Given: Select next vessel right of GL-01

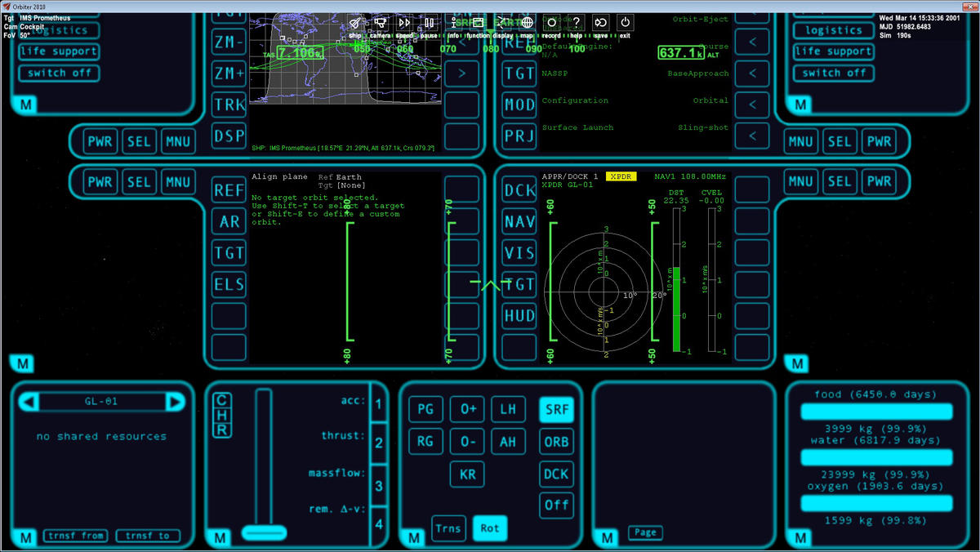Looking at the screenshot, I should (175, 402).
